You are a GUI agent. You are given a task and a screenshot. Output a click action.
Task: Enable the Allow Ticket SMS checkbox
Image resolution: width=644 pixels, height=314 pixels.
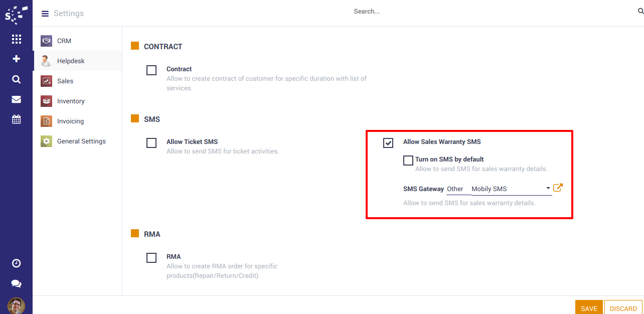tap(151, 143)
